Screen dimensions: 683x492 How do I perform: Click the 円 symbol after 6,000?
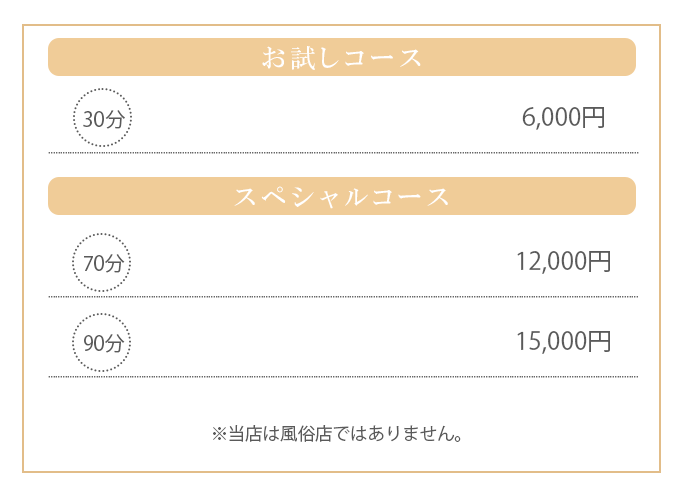point(593,118)
